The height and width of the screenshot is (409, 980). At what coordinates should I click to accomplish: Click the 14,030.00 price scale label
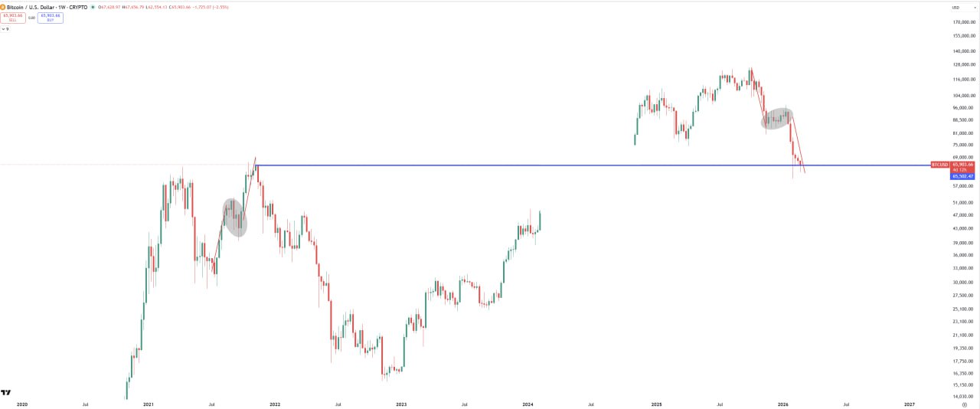tap(962, 396)
